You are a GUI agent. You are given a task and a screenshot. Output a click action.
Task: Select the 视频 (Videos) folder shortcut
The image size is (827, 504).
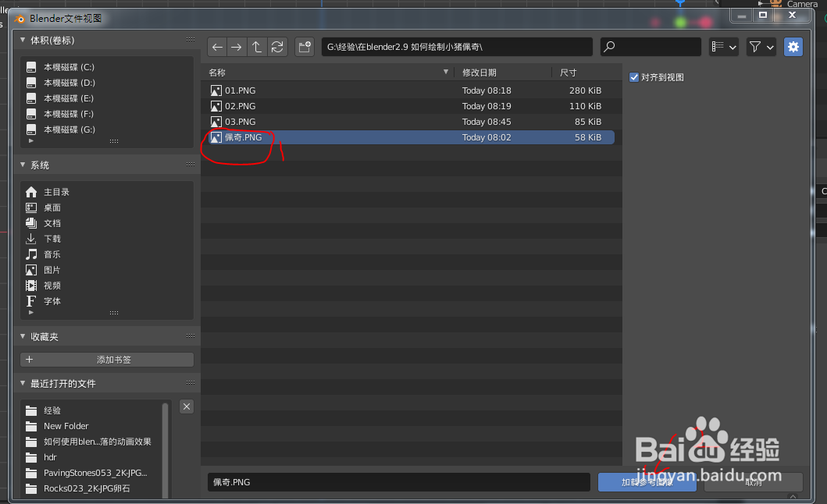(x=52, y=285)
